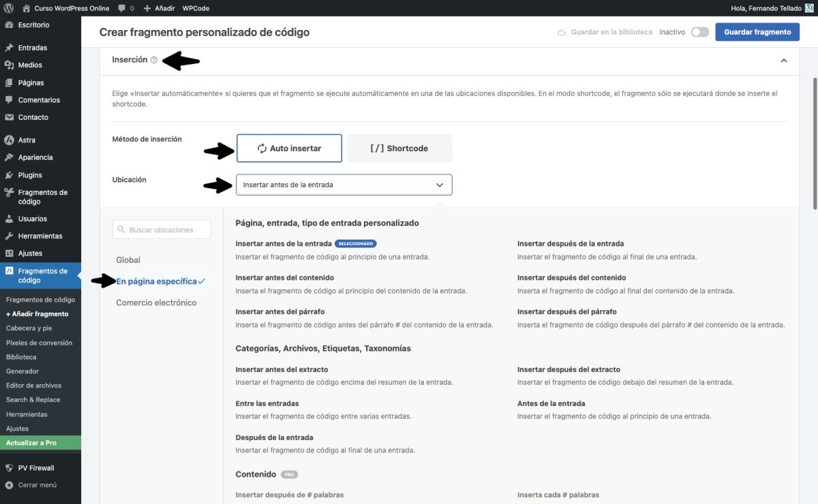Screen dimensions: 818x504
Task: Open Generador submenu item
Action: (x=22, y=371)
